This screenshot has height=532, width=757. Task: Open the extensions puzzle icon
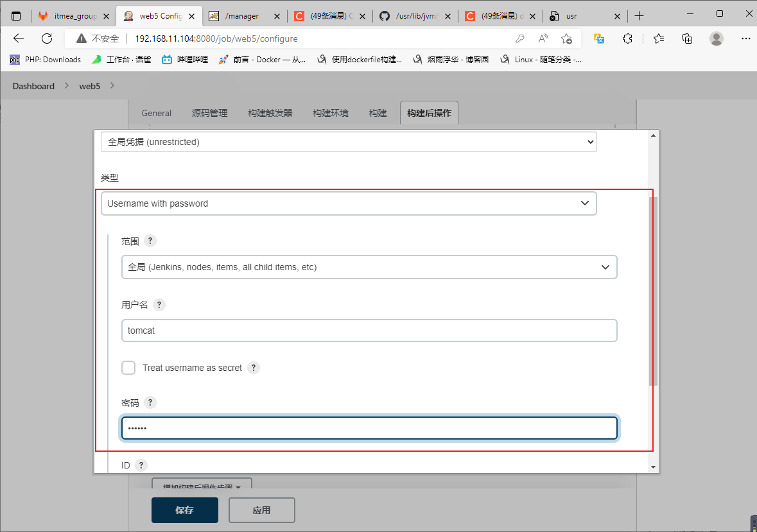[627, 39]
